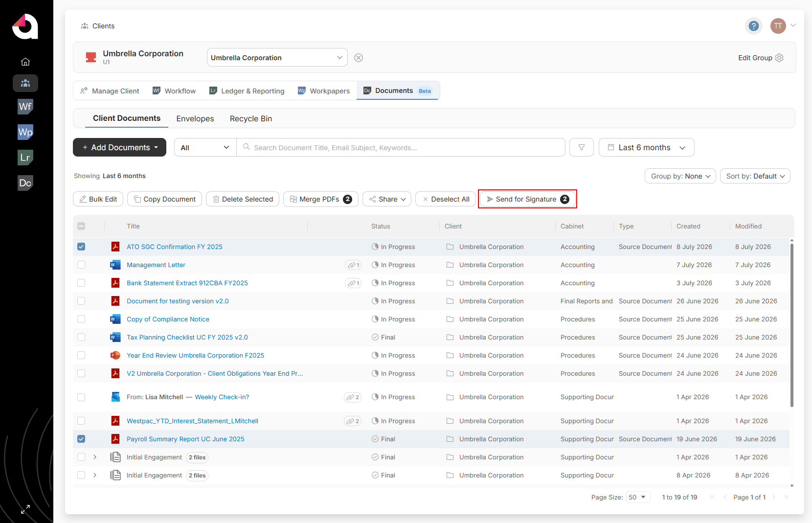Open the Umbrella Corporation client dropdown
The image size is (812, 523).
(x=277, y=58)
